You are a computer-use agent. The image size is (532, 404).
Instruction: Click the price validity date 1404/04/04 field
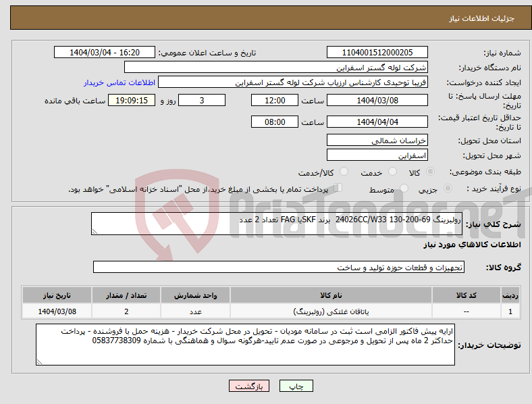coord(377,122)
